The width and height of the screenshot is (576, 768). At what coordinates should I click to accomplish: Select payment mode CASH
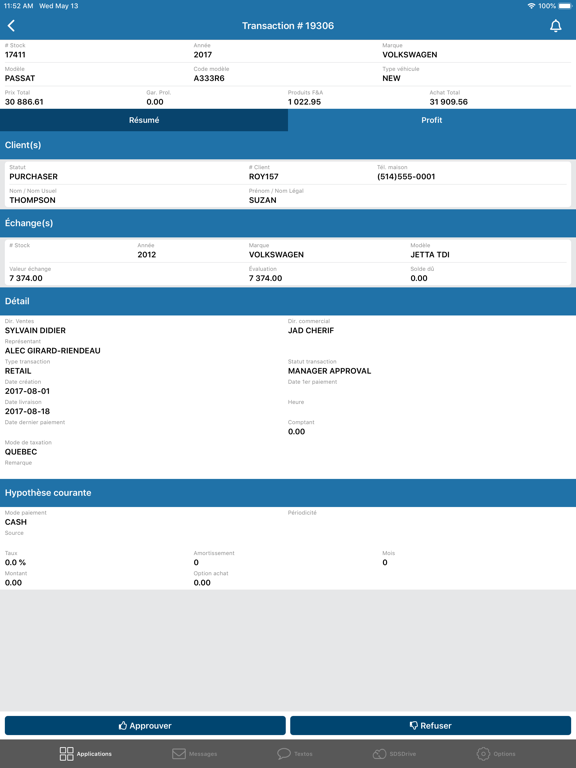16,522
